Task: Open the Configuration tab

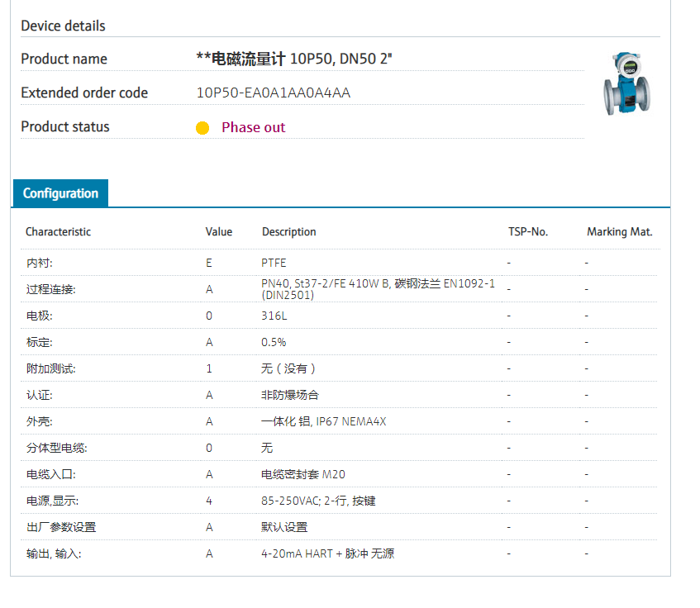Action: click(60, 193)
